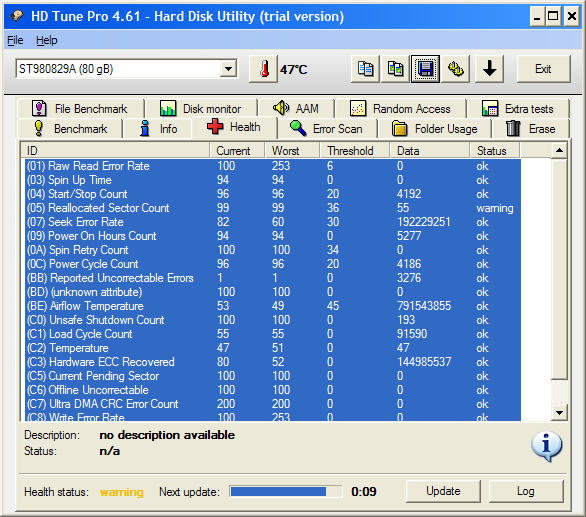Open the Help menu
Viewport: 586px width, 517px height.
coord(47,40)
